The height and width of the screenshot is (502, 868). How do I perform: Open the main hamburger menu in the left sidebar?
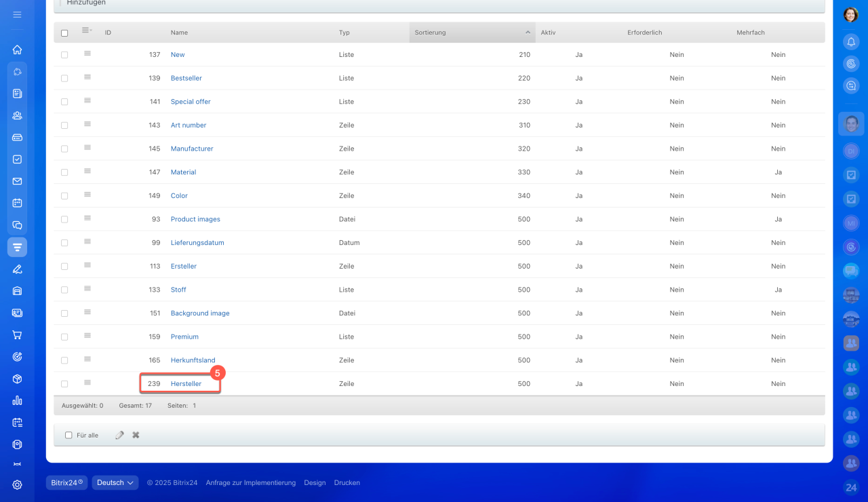pyautogui.click(x=17, y=14)
